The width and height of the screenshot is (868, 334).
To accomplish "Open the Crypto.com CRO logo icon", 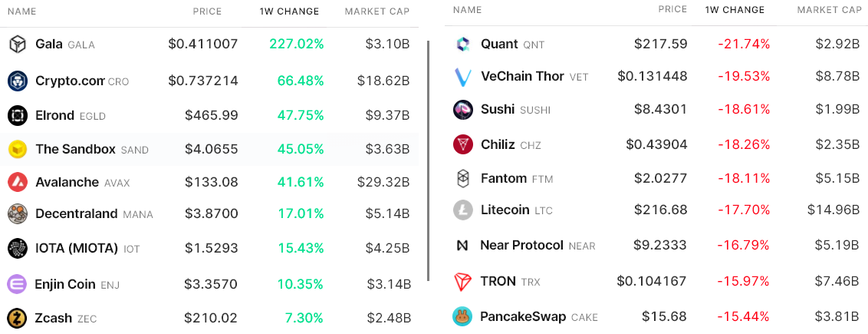I will [18, 81].
